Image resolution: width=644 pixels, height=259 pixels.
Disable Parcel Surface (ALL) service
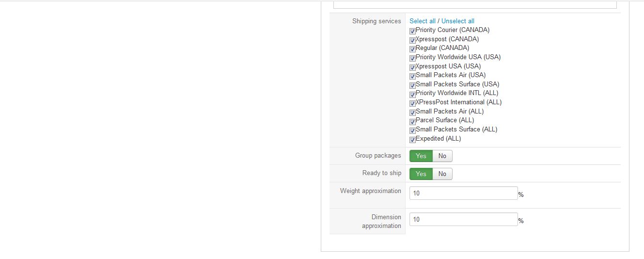coord(412,121)
